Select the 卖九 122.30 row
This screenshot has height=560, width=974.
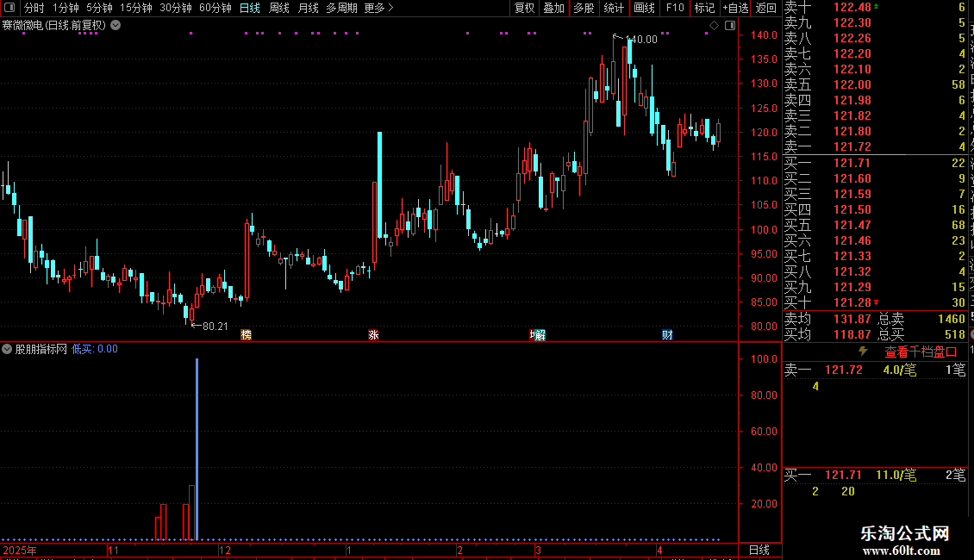tap(875, 23)
